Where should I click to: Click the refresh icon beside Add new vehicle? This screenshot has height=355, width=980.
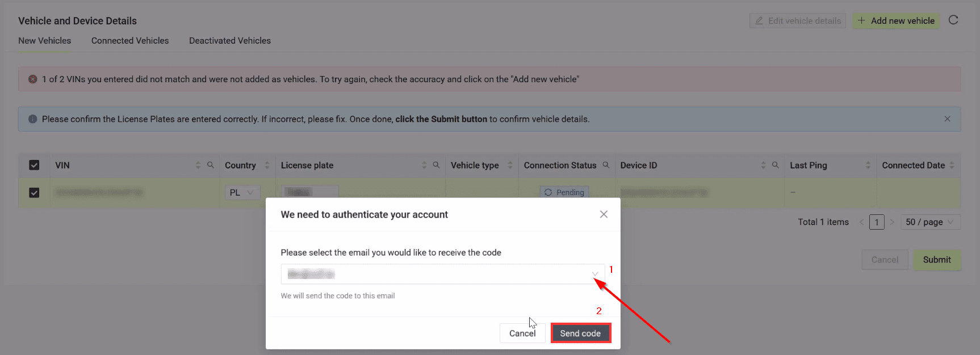(953, 20)
